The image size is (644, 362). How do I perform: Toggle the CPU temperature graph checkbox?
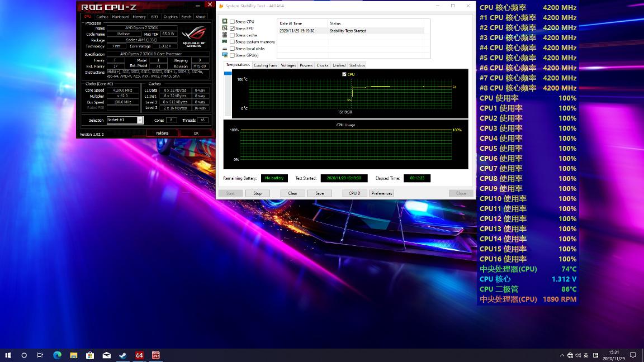pos(344,74)
